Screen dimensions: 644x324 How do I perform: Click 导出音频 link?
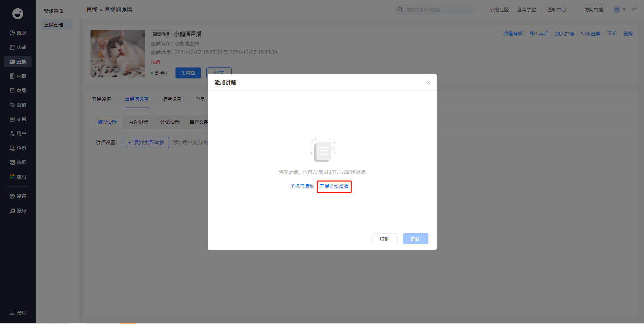539,34
